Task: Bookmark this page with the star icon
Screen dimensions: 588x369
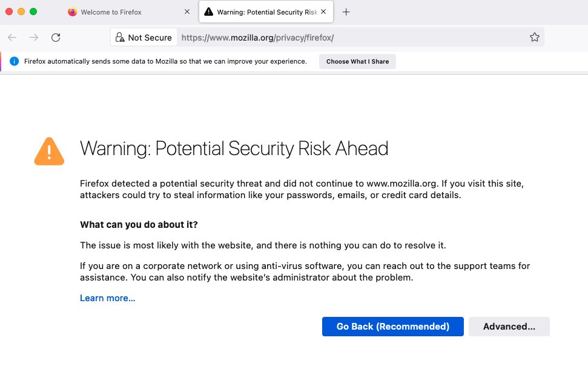Action: (x=534, y=37)
